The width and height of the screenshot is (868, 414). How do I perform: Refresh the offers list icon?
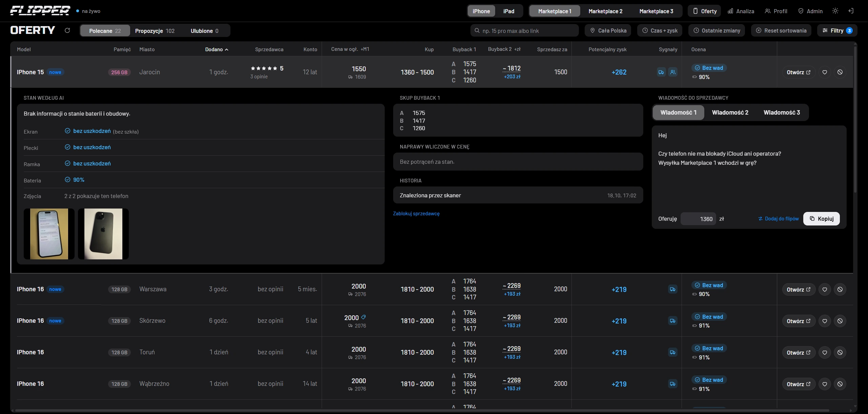(x=67, y=31)
